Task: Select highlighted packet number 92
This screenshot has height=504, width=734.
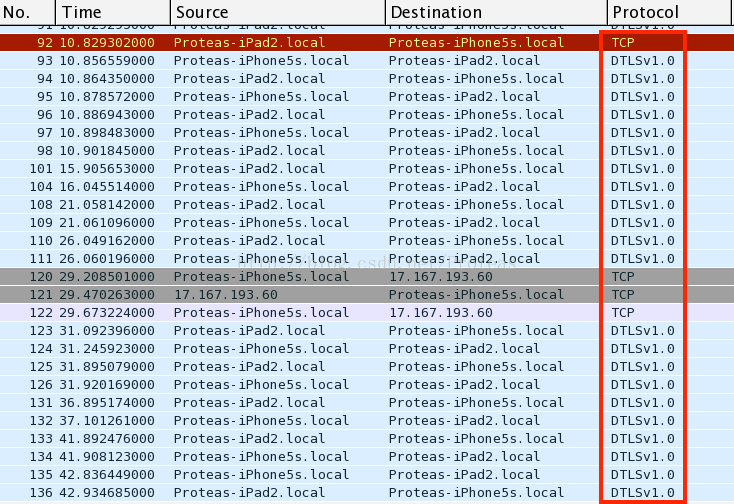Action: tap(367, 43)
